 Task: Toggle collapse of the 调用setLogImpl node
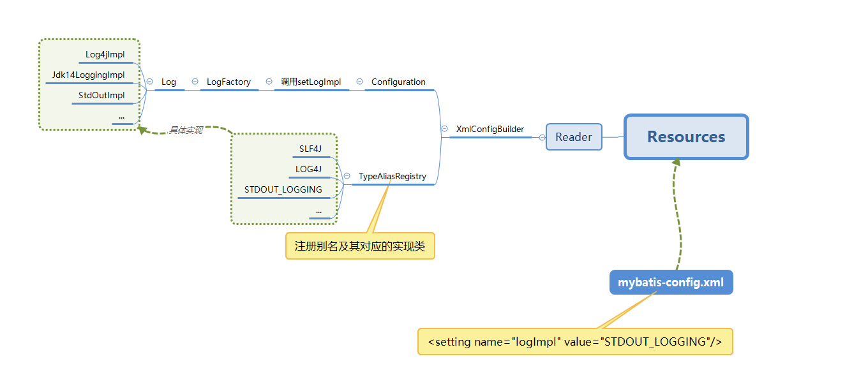pyautogui.click(x=269, y=82)
